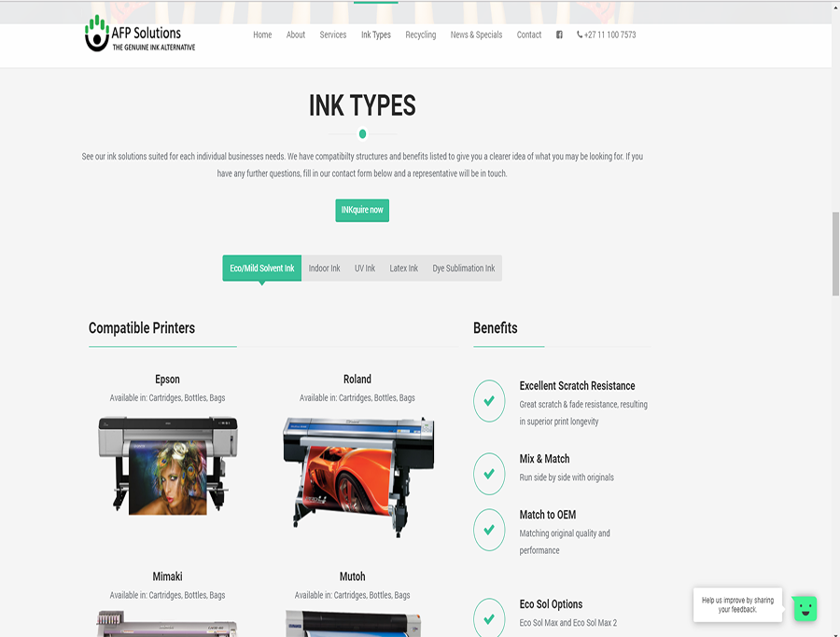Switch to the Indoor Ink tab
Image resolution: width=840 pixels, height=637 pixels.
pyautogui.click(x=325, y=269)
